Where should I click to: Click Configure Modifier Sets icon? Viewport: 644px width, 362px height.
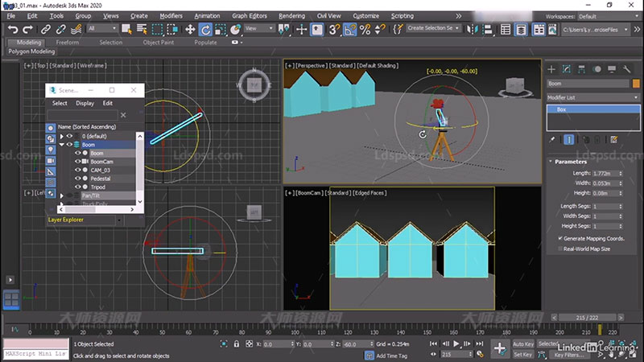click(614, 139)
